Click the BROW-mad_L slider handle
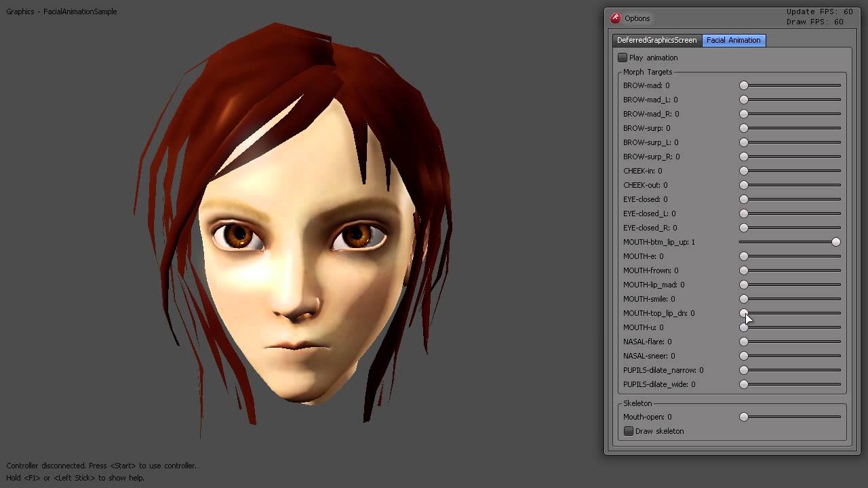Screen dimensions: 868x488 (x=744, y=100)
